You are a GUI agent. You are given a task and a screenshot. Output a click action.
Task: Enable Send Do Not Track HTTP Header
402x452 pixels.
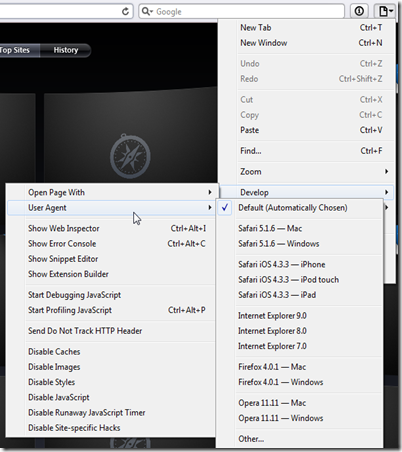pyautogui.click(x=112, y=331)
